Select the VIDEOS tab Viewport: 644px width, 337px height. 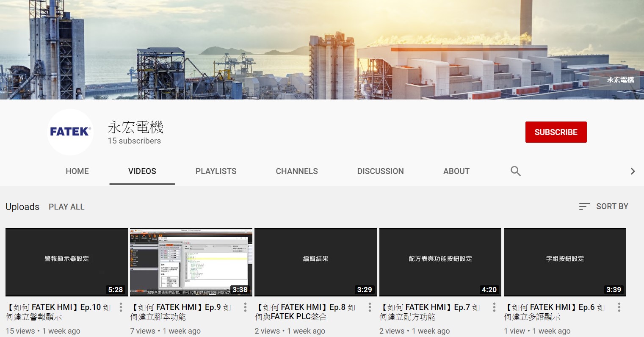[x=142, y=171]
